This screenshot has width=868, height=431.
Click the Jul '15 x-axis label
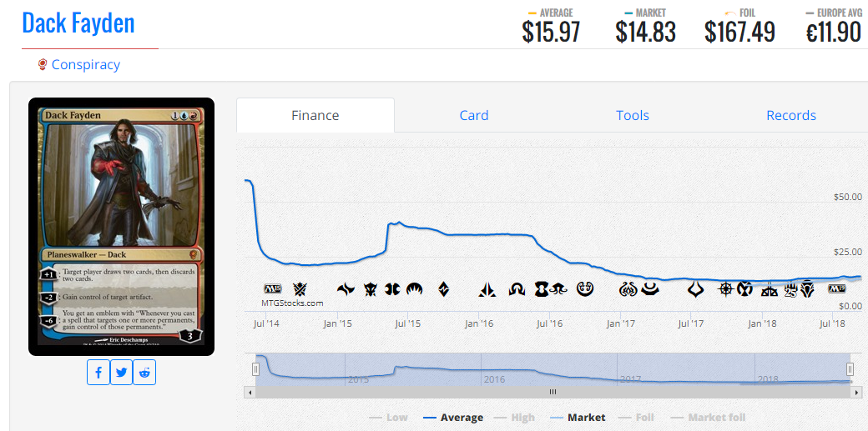pos(408,323)
